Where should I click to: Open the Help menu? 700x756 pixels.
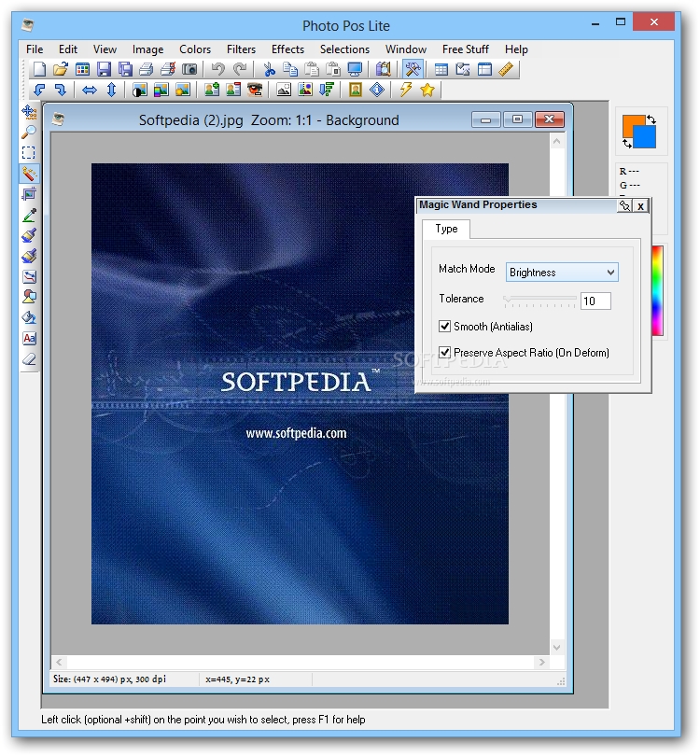pos(516,49)
